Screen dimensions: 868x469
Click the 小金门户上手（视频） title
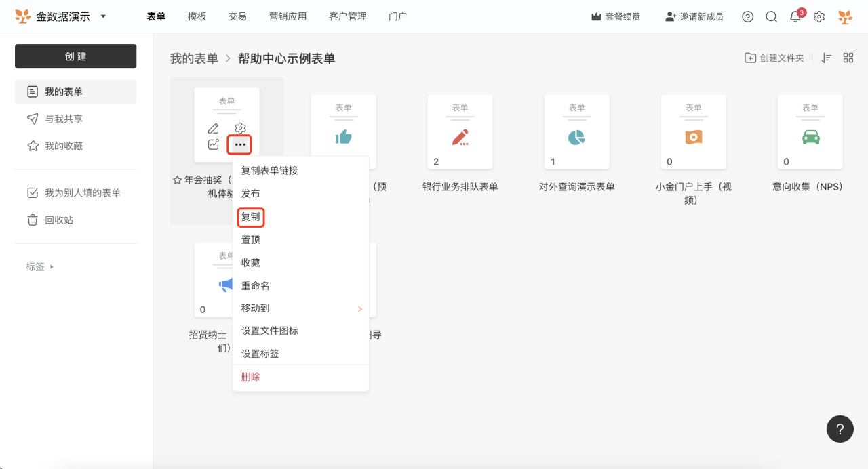694,193
